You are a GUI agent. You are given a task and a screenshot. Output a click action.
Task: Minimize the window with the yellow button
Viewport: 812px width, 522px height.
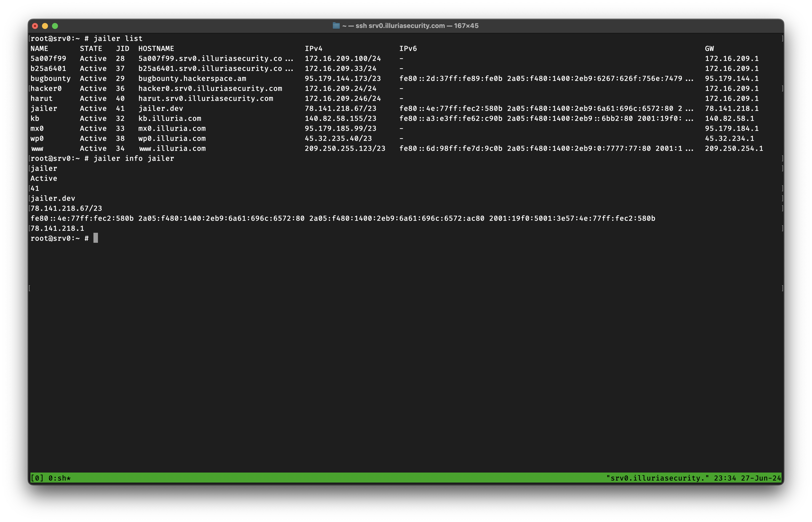[x=45, y=26]
